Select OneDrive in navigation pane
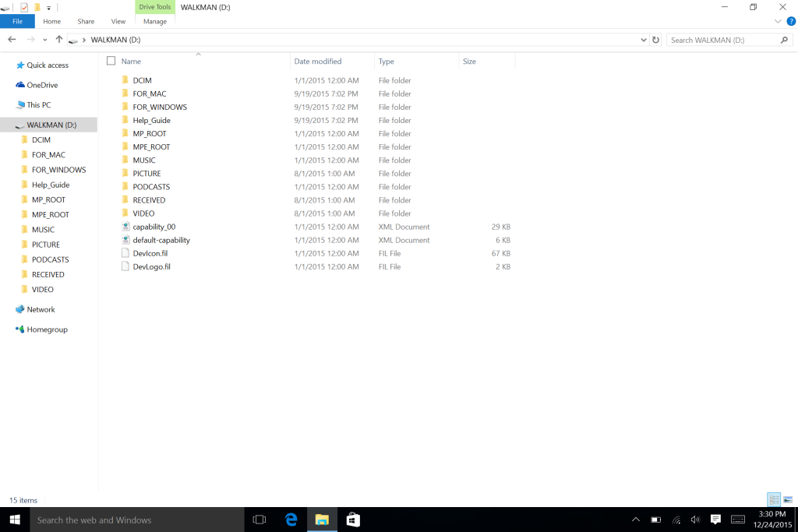The image size is (798, 532). click(x=42, y=85)
